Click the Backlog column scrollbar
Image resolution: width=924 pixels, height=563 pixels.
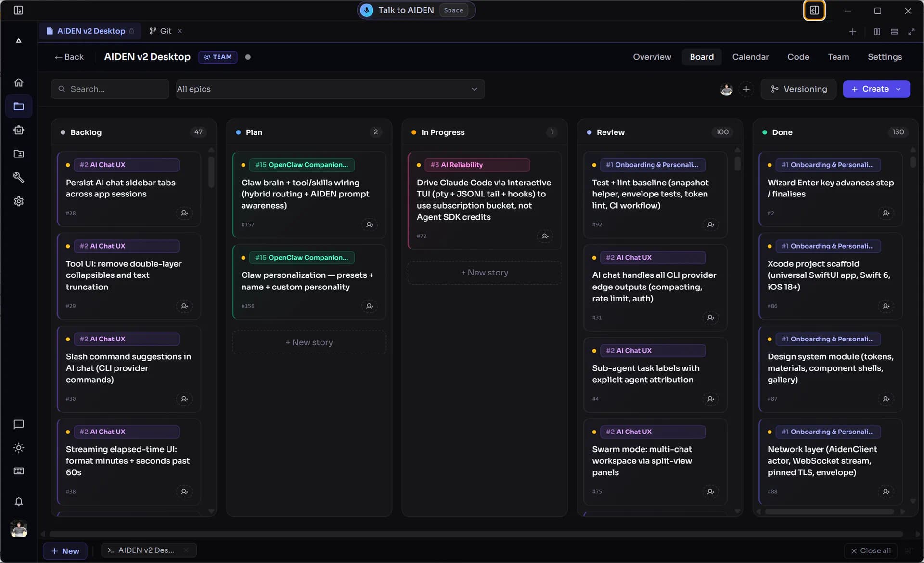211,172
